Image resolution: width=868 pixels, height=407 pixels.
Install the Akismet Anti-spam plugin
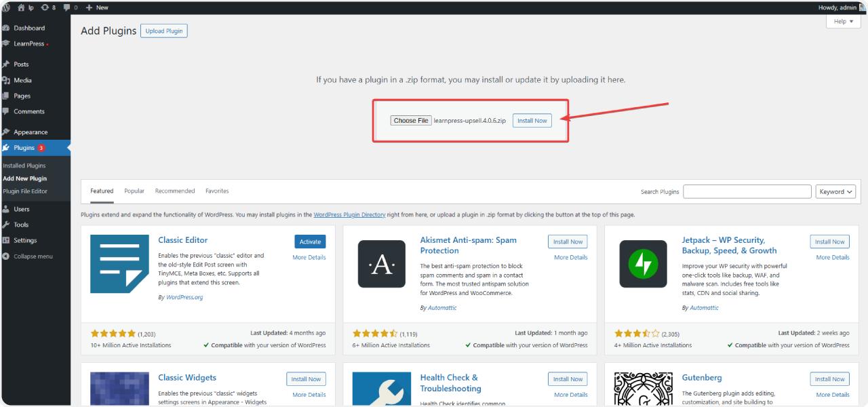[568, 241]
